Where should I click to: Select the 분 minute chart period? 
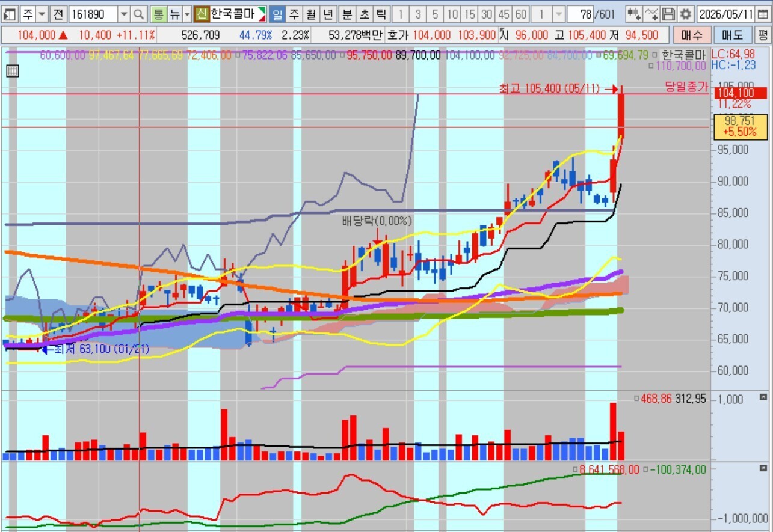(348, 14)
